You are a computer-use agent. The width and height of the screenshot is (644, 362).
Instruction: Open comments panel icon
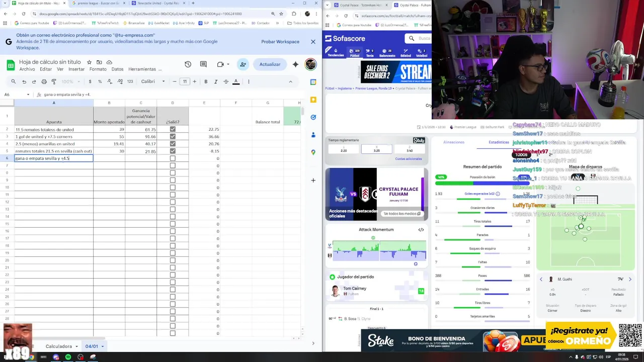(203, 64)
